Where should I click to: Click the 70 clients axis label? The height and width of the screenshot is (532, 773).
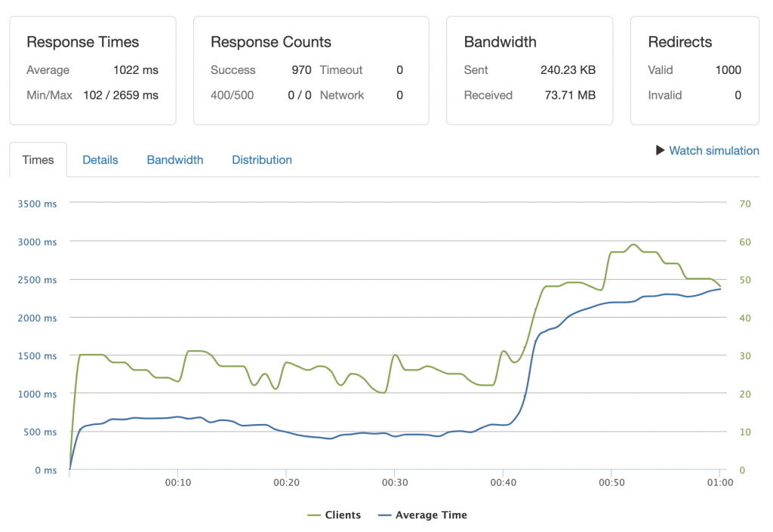(x=745, y=204)
